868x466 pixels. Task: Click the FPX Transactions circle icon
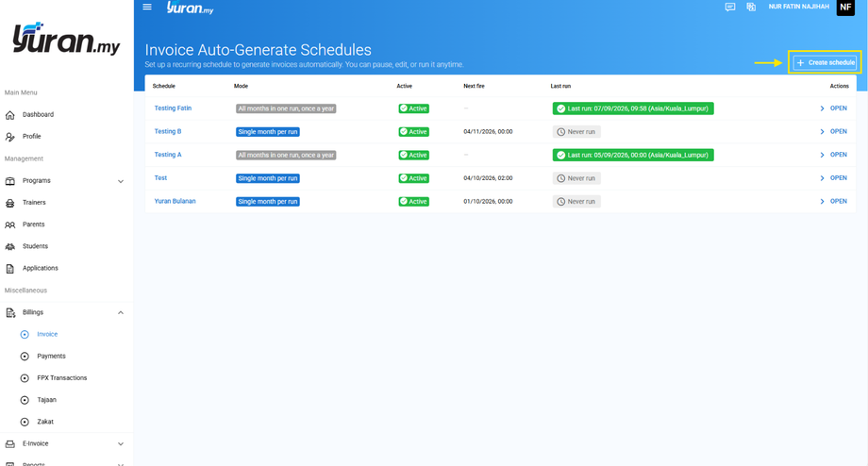coord(25,378)
